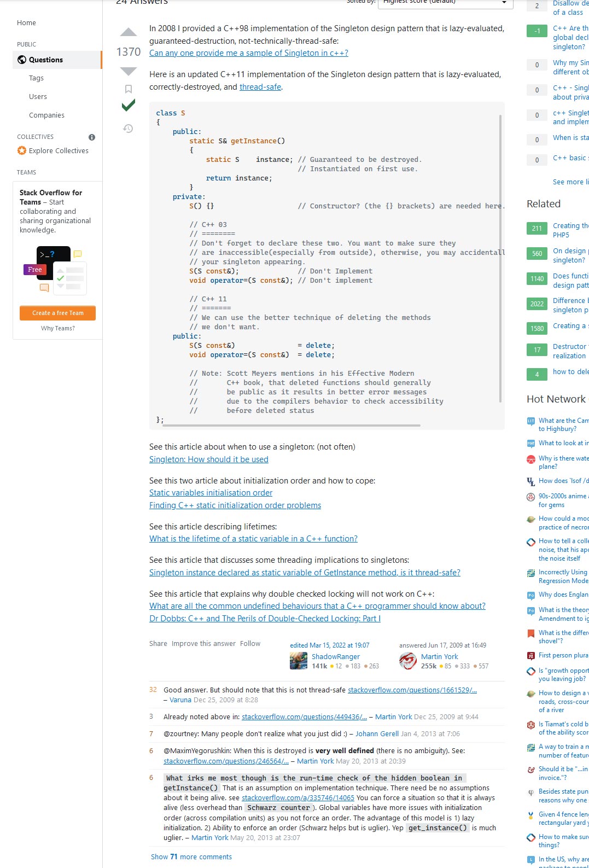Open 'C++ basic' linked question

click(x=571, y=158)
